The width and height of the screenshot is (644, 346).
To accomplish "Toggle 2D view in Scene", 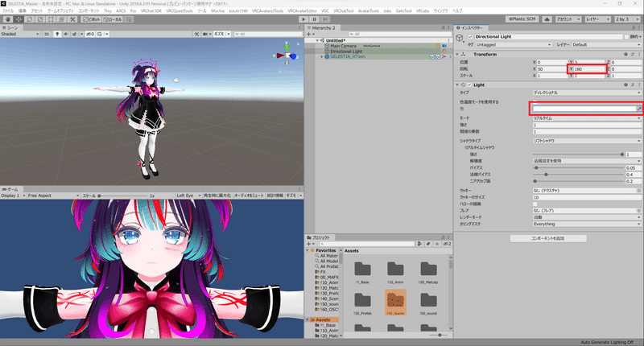I will point(47,34).
